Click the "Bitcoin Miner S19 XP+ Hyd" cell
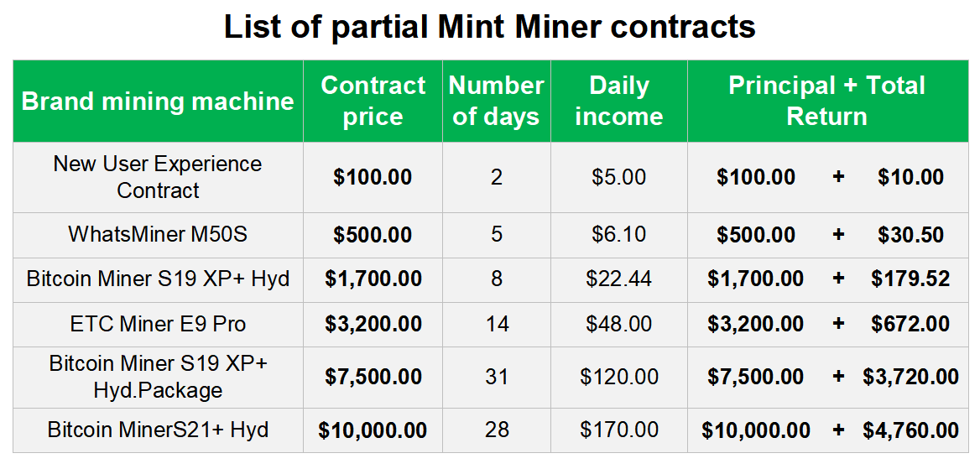 click(158, 279)
